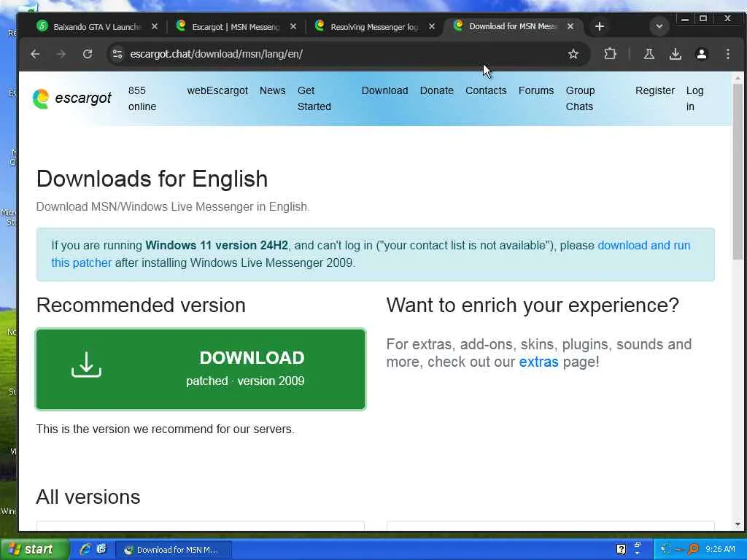Click the Downloads for English heading
Screen dimensions: 747x560
point(152,179)
